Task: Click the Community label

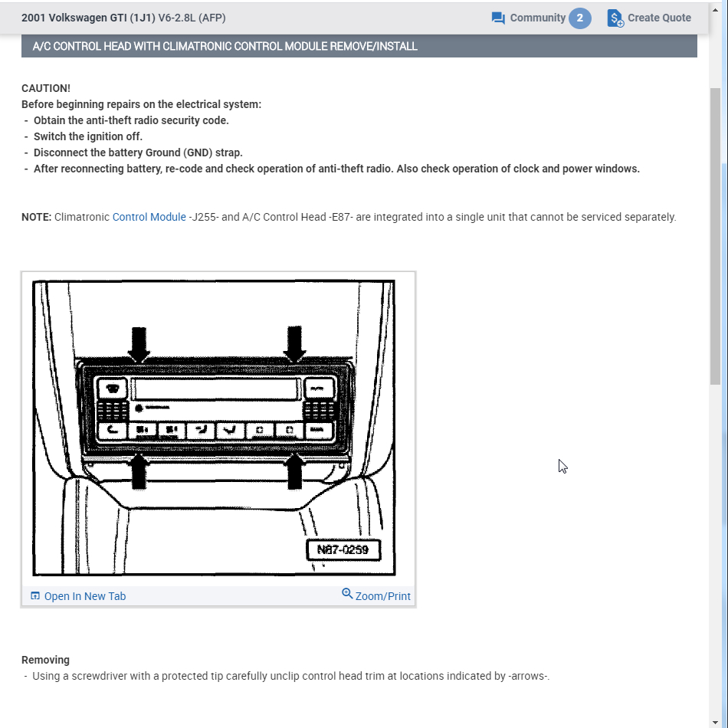Action: point(538,18)
